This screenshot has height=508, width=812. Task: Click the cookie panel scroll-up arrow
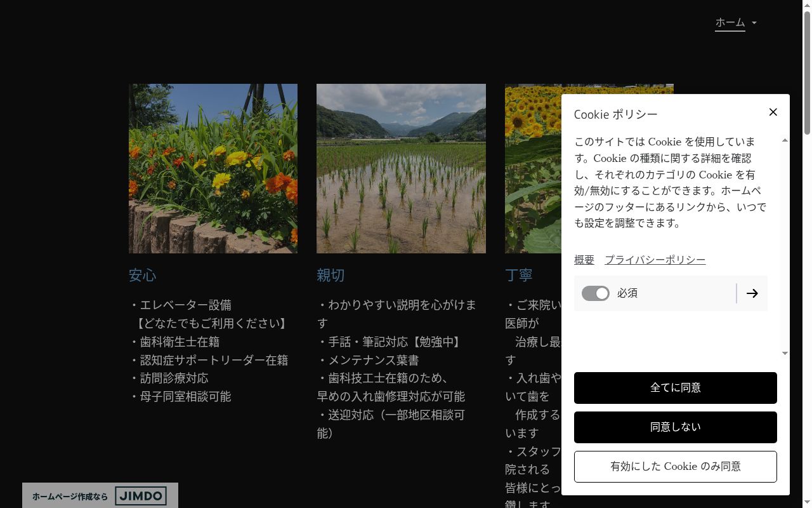(785, 140)
